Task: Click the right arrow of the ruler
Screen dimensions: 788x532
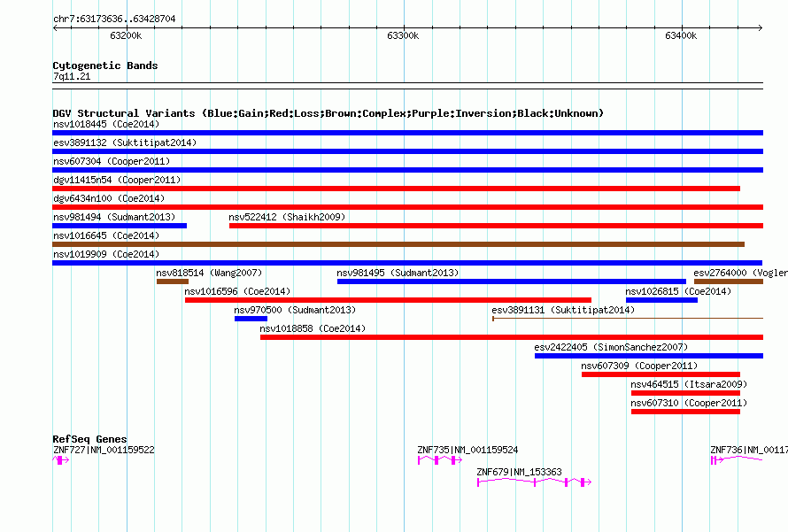Action: 760,27
